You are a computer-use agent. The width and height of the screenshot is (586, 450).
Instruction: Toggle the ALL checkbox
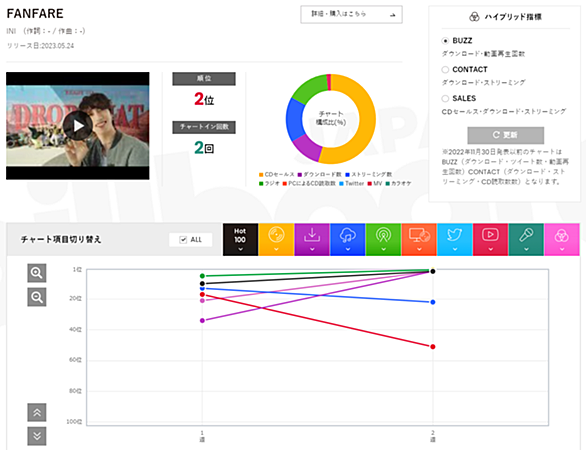183,240
